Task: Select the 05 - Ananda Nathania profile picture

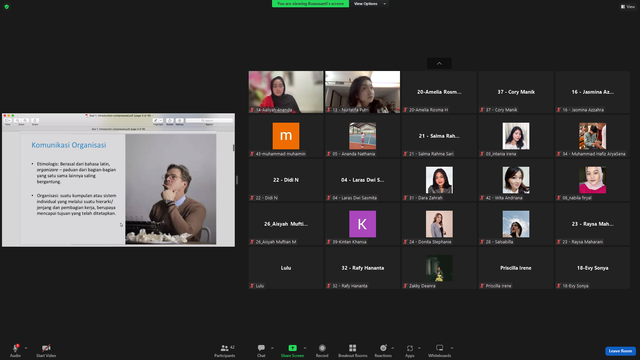Action: tap(362, 136)
